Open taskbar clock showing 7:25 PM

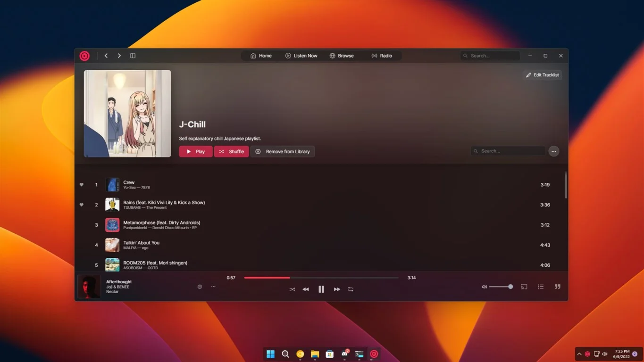click(622, 354)
